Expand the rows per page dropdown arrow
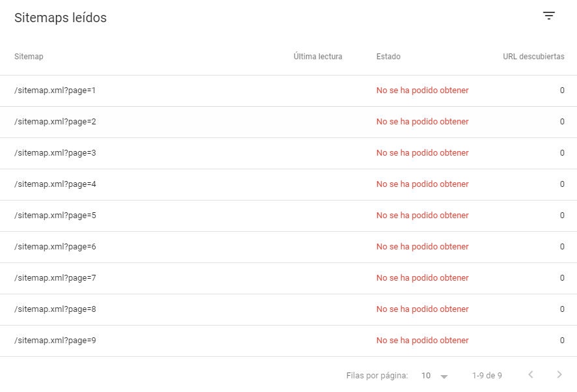The height and width of the screenshot is (392, 577). point(444,376)
